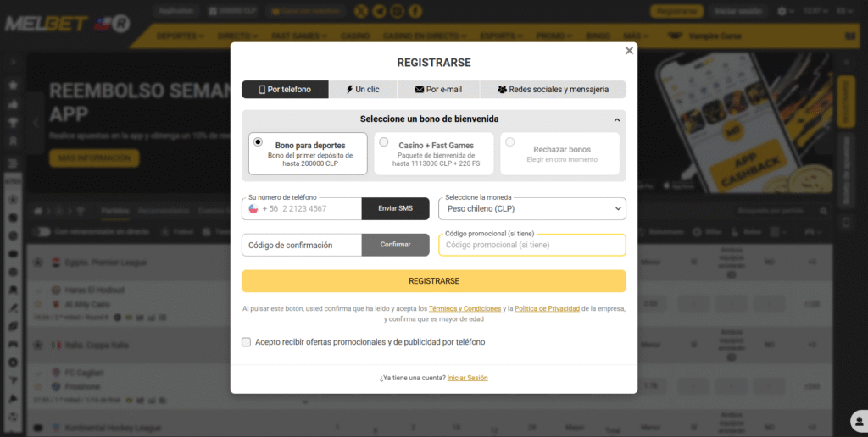
Task: Open the Instagram social icon
Action: coord(397,11)
